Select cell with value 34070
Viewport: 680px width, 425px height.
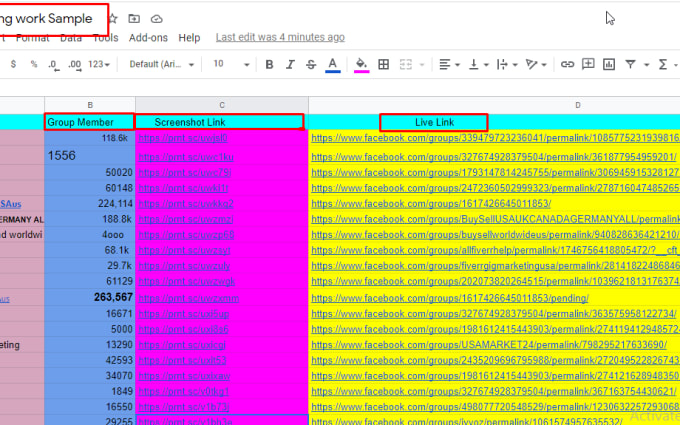tap(90, 376)
